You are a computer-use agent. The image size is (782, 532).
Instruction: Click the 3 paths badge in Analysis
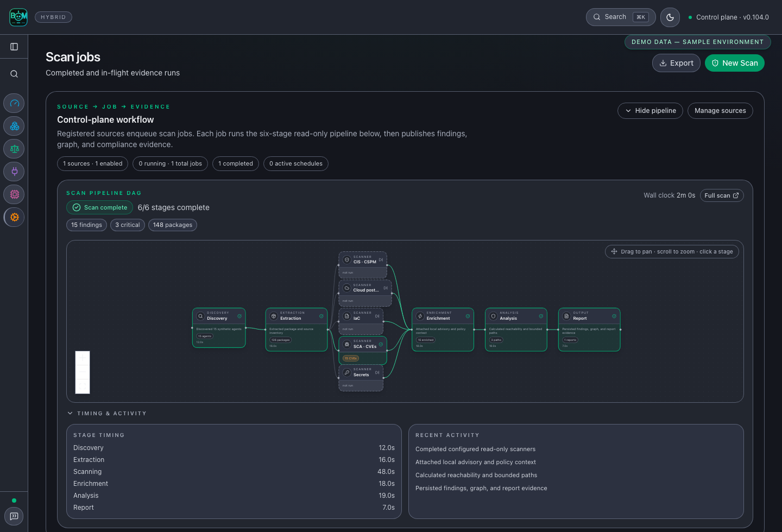coord(496,340)
